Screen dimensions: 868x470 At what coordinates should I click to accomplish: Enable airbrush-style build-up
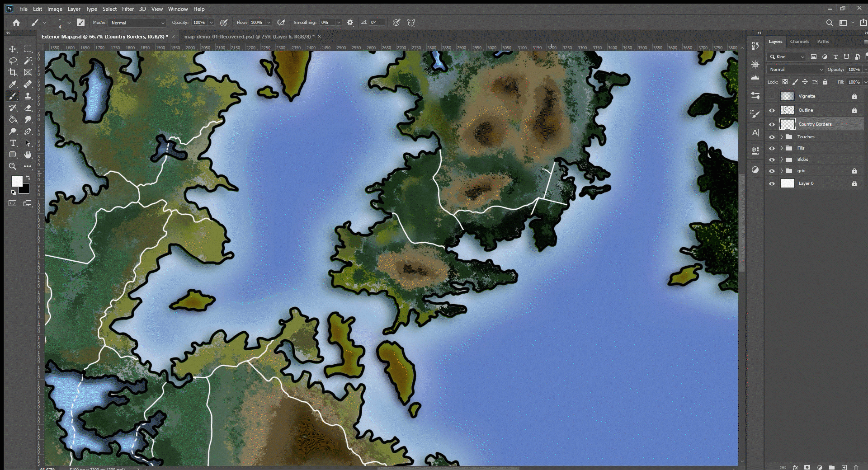tap(281, 23)
